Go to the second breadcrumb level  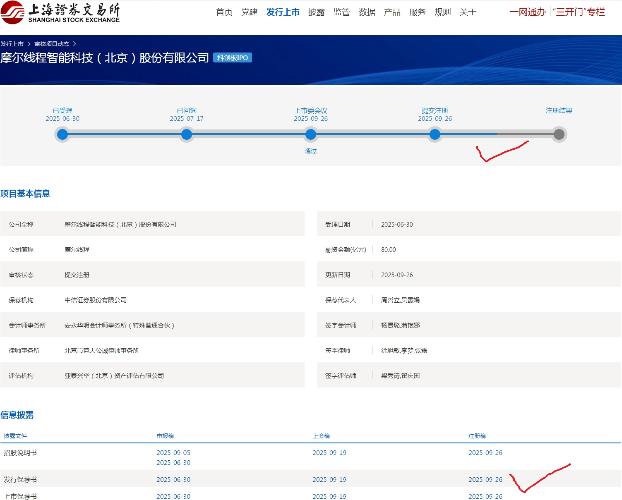52,43
